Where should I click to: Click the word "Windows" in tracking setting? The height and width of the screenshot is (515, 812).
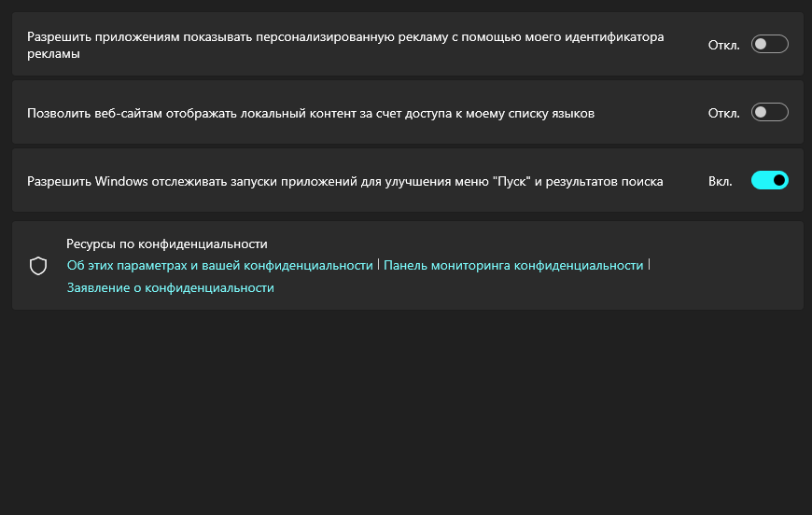coord(122,181)
